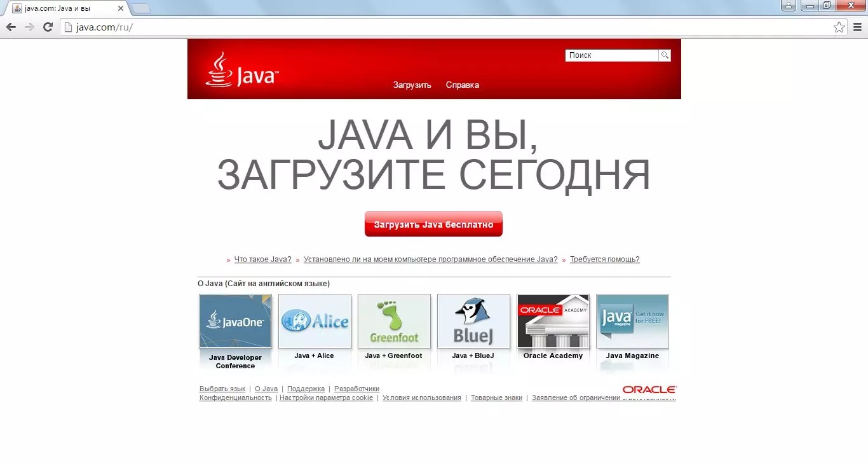Open the 'Что такое Java?' link
Viewport: 868px width, 463px height.
(262, 259)
